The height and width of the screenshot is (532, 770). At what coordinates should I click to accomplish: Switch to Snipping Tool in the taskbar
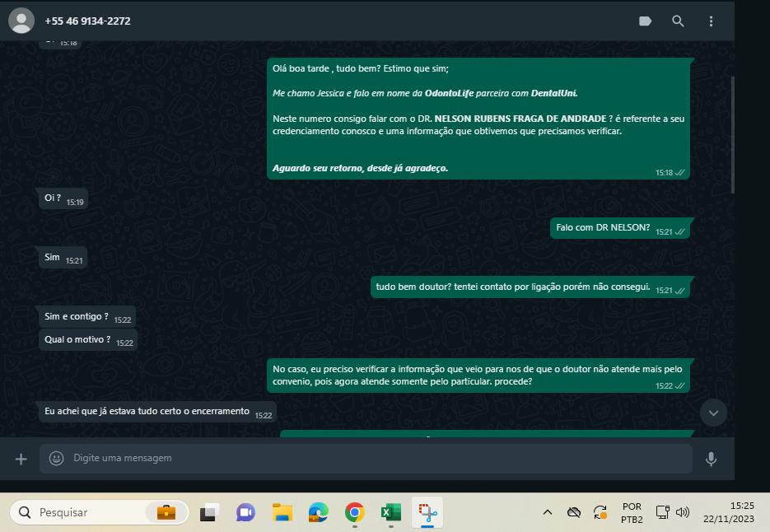pos(427,512)
